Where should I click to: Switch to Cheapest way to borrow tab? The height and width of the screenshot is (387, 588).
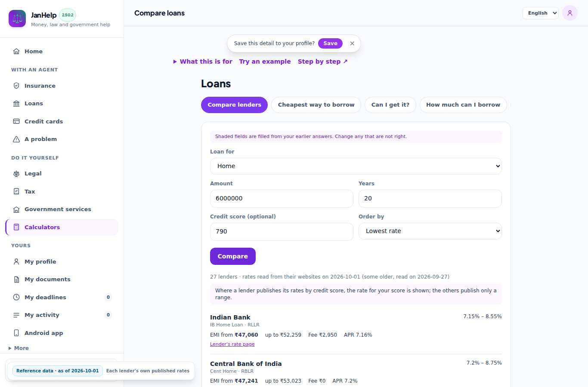316,105
